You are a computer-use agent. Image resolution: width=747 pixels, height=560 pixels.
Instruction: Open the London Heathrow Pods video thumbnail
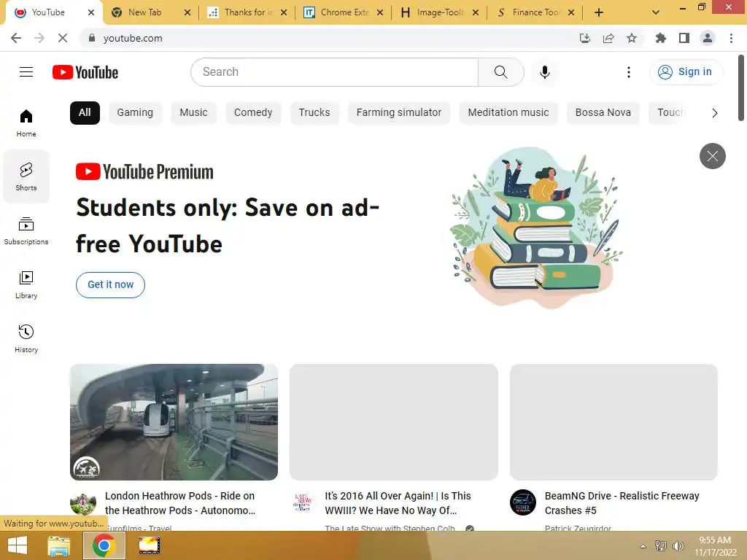tap(174, 422)
